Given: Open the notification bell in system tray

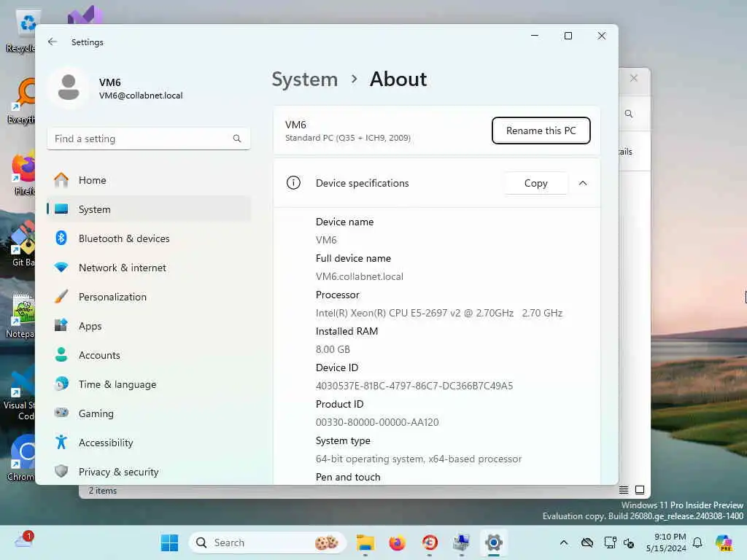Looking at the screenshot, I should [697, 542].
